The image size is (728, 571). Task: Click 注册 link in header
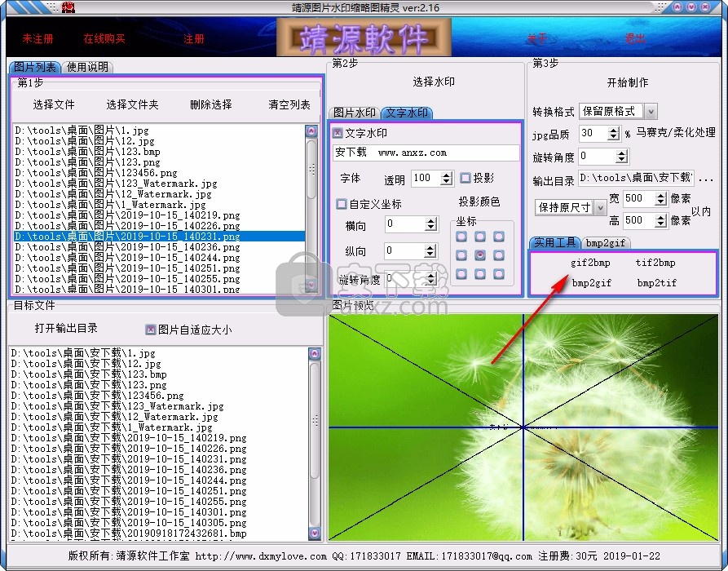[x=193, y=39]
